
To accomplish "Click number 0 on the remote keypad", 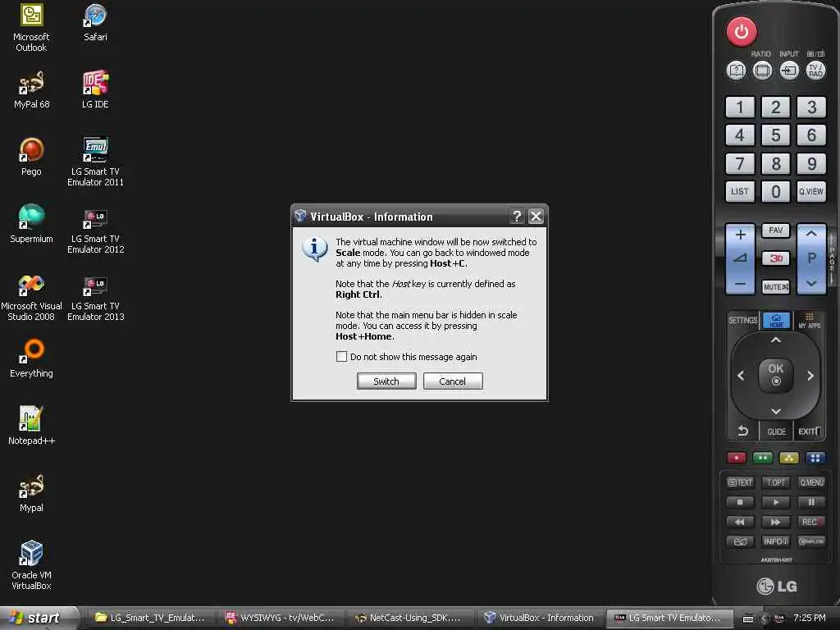I will (x=775, y=191).
